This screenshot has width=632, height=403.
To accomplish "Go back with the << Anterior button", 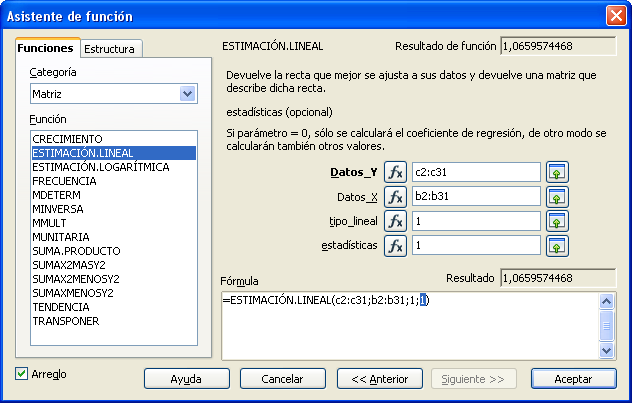I will [x=373, y=379].
